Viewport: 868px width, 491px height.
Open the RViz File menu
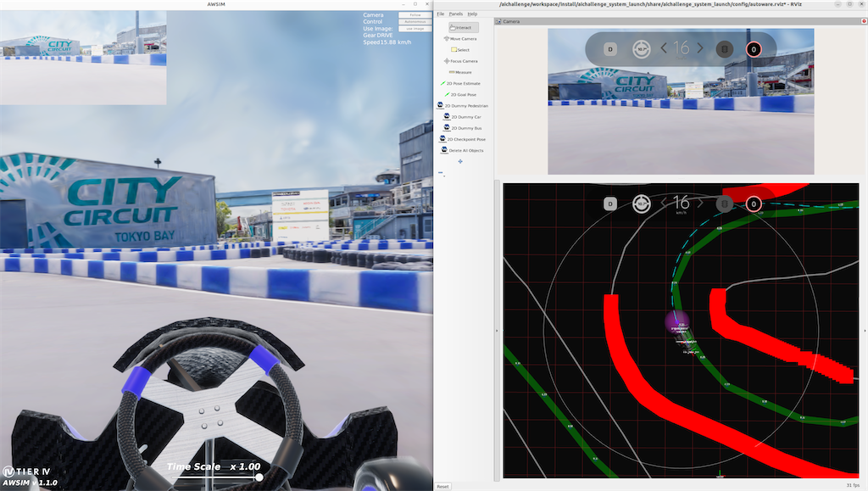coord(441,14)
